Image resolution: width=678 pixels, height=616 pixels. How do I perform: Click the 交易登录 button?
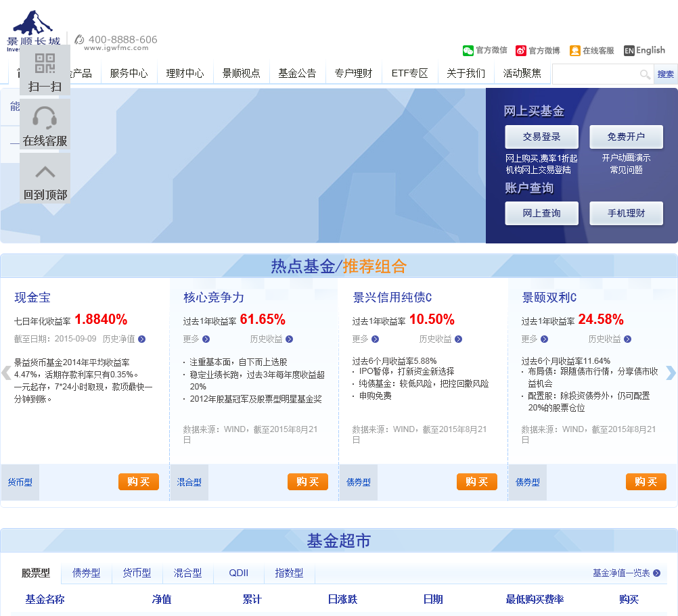(541, 137)
